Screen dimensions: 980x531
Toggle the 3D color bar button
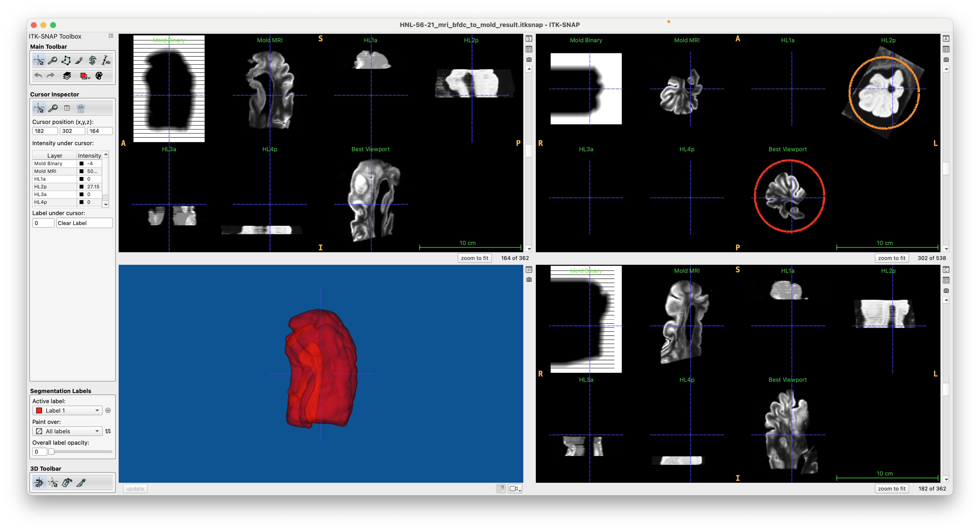[501, 488]
